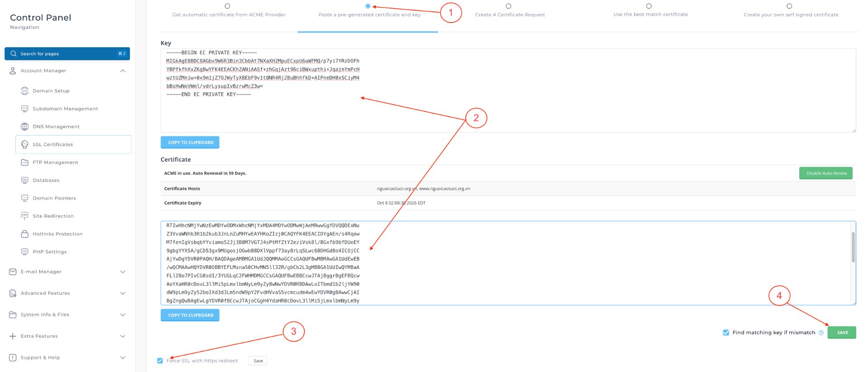Screen dimensions: 868x372
Task: Collapse the Account Manager section chevron
Action: pyautogui.click(x=123, y=71)
